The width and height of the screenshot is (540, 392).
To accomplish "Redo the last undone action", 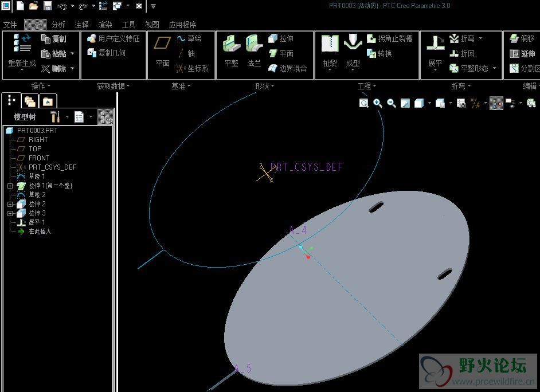I will [x=83, y=6].
